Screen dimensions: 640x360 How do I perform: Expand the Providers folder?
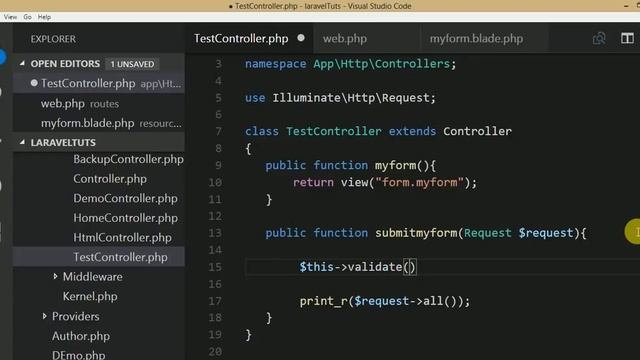click(44, 316)
